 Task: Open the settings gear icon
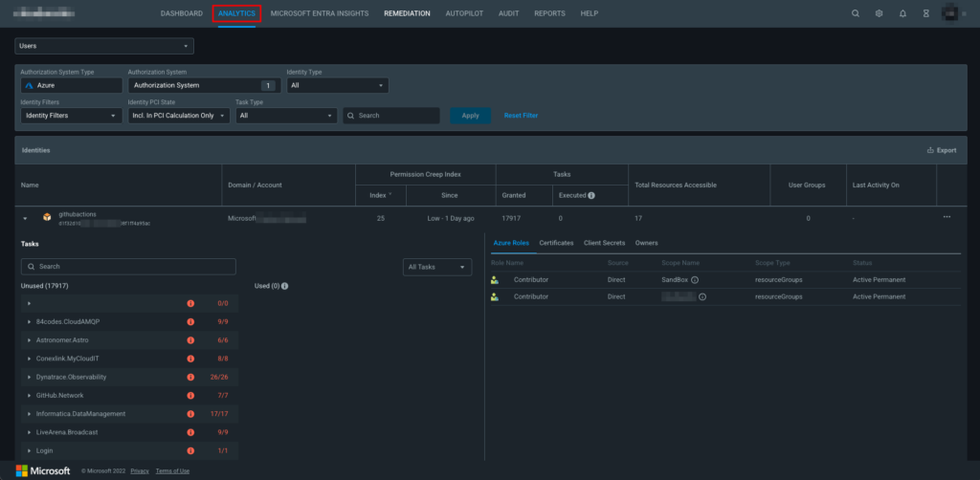879,13
